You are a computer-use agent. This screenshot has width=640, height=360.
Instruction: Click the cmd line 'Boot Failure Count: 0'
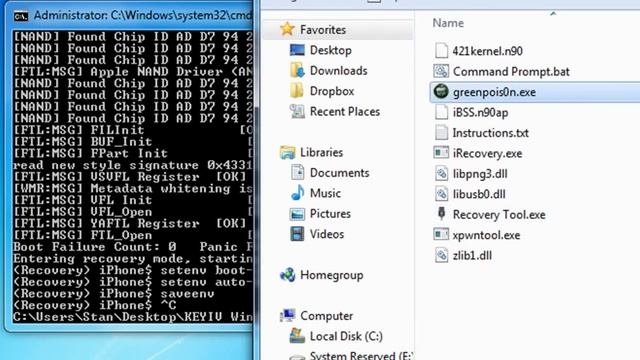pos(95,247)
